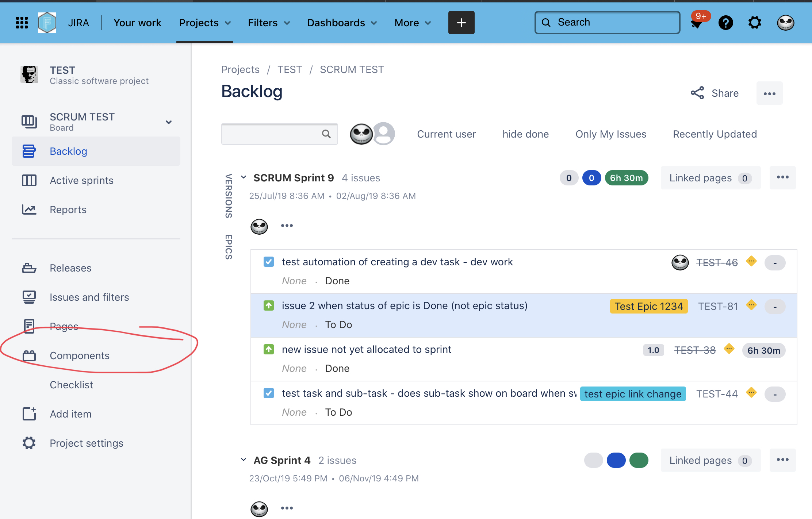Image resolution: width=812 pixels, height=519 pixels.
Task: Click Linked pages button for SCRUM Sprint 9
Action: click(710, 178)
